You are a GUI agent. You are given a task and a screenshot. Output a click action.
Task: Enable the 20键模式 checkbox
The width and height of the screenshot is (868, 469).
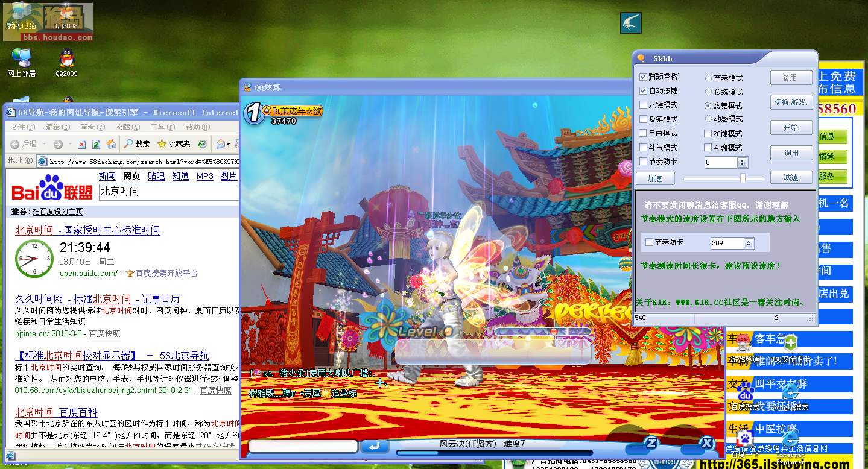pyautogui.click(x=708, y=133)
